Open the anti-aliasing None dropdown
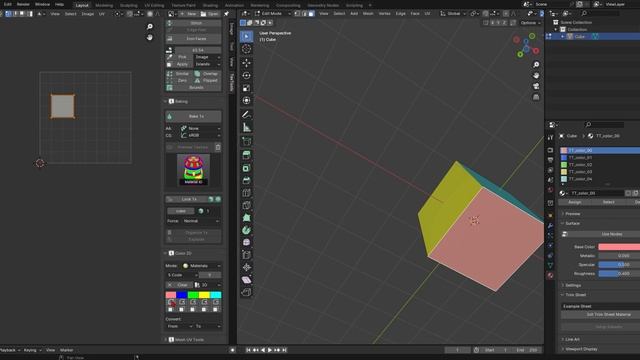 click(200, 128)
